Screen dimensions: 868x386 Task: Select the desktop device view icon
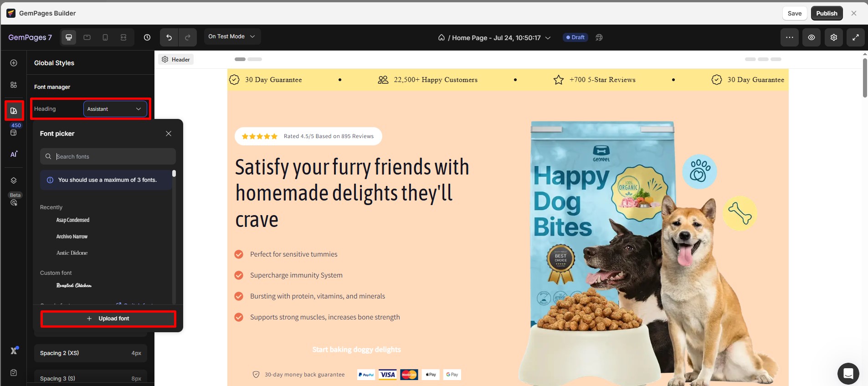[69, 37]
